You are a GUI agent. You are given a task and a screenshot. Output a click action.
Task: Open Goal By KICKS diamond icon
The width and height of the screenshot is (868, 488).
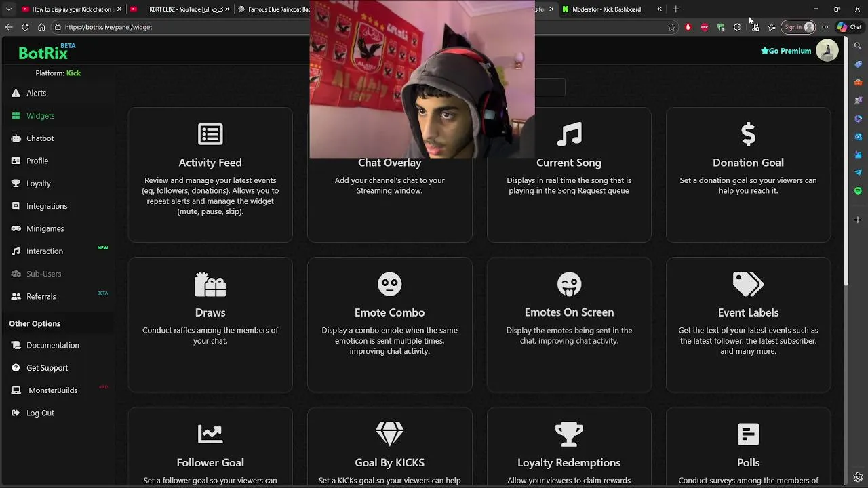pos(389,434)
